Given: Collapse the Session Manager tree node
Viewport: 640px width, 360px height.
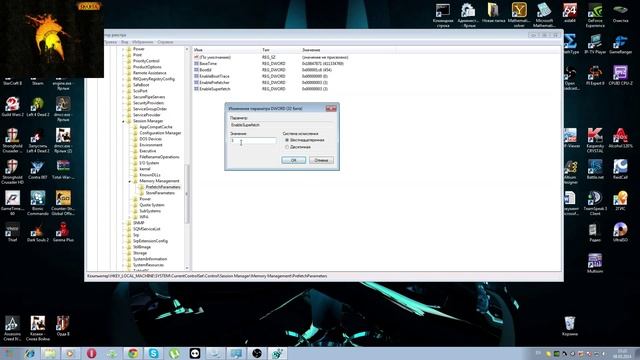Looking at the screenshot, I should 123,121.
